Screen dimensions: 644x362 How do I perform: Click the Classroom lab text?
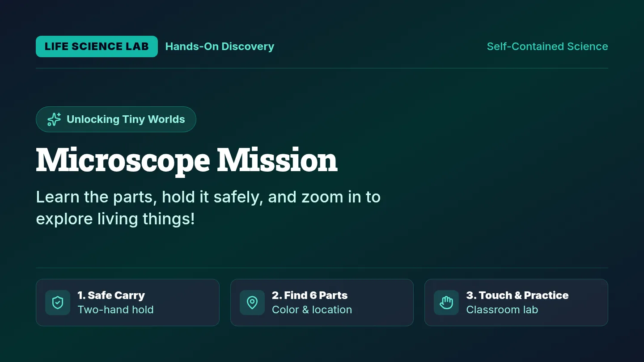(502, 310)
